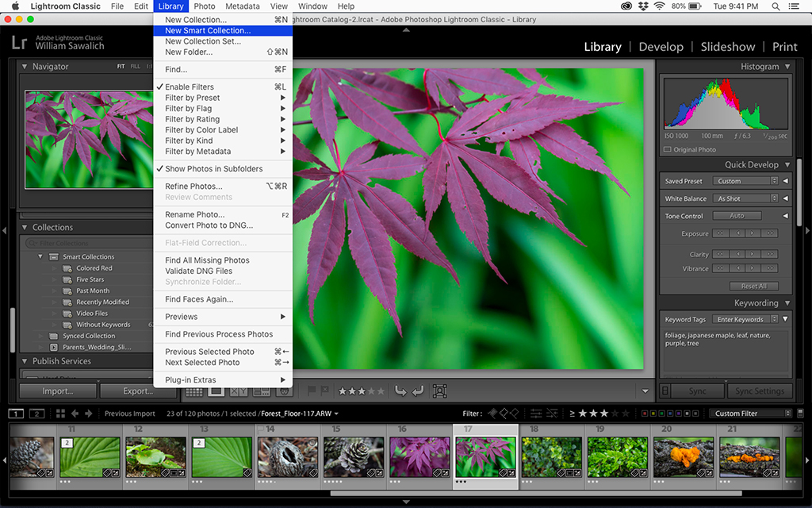This screenshot has height=508, width=812.
Task: Select main window display button 1
Action: 16,414
